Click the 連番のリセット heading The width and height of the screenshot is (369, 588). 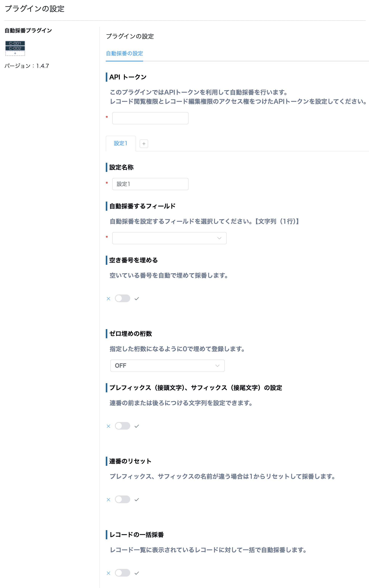130,461
